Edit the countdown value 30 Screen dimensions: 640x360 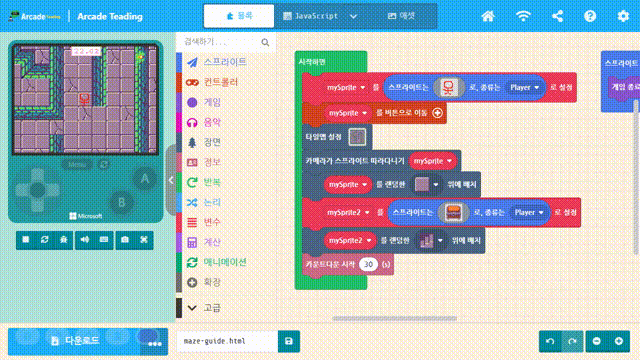point(368,264)
